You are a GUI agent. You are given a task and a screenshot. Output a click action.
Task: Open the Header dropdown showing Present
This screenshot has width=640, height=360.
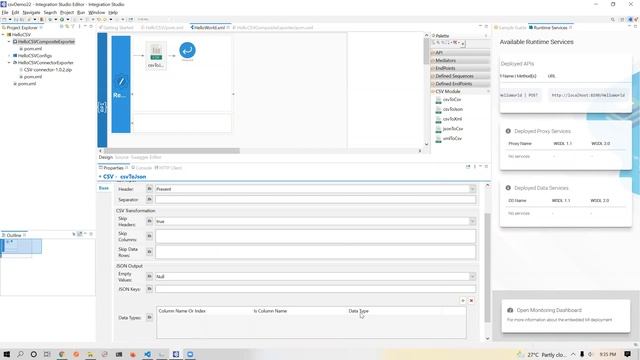point(472,189)
